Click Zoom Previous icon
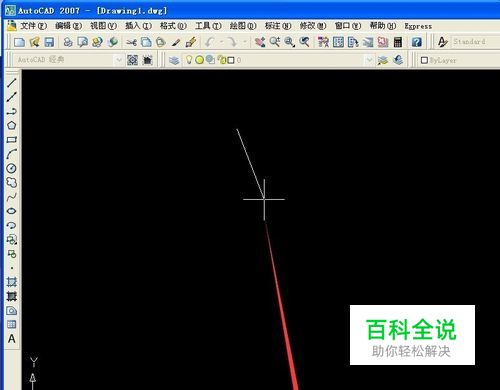 point(304,42)
